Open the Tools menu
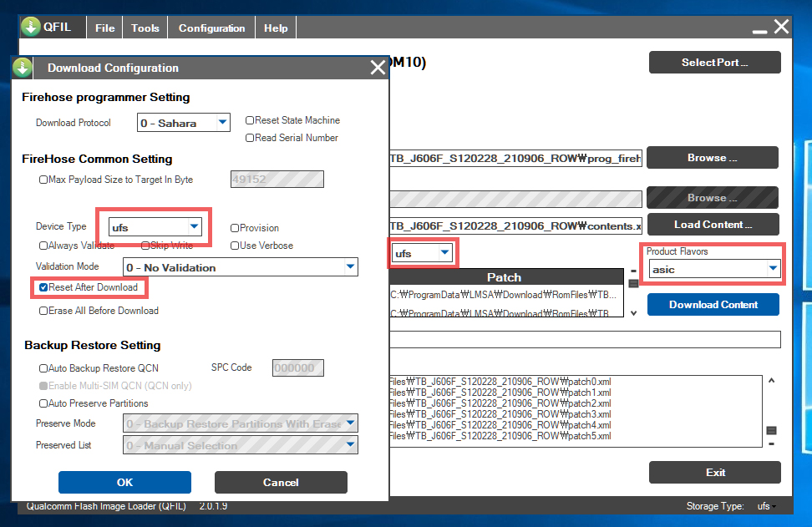Viewport: 812px width, 527px height. point(145,28)
